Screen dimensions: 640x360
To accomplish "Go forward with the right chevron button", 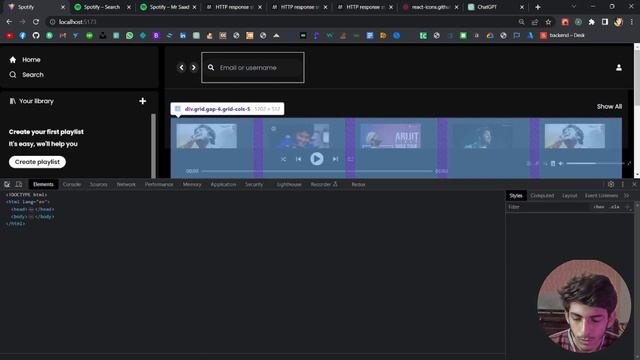I will (194, 67).
